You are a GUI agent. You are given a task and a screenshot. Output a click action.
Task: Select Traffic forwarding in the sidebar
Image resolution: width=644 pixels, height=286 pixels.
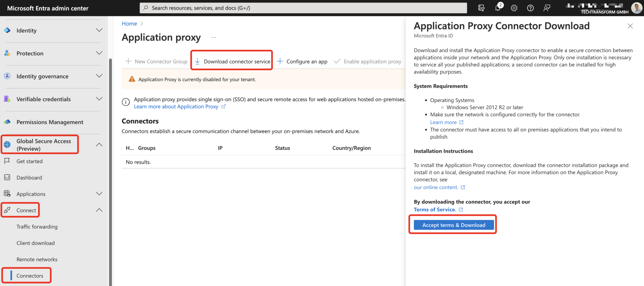(37, 226)
